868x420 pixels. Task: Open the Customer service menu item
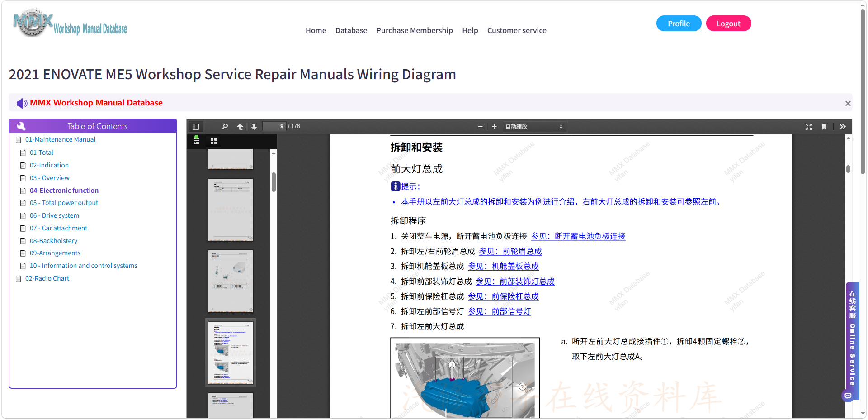(517, 30)
